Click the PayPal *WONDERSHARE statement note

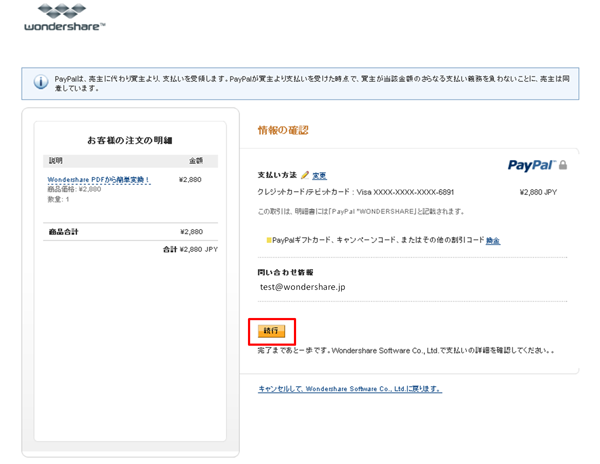pyautogui.click(x=360, y=211)
